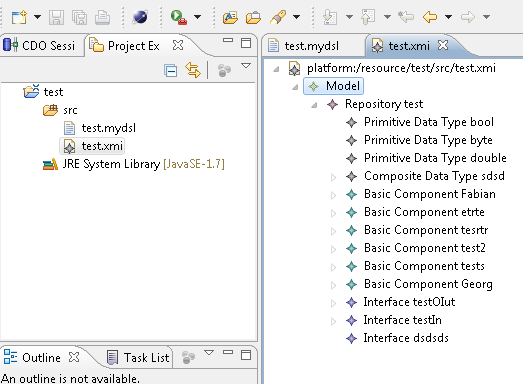Viewport: 523px width, 384px height.
Task: Minimize the Project Explorer panel
Action: tap(228, 40)
